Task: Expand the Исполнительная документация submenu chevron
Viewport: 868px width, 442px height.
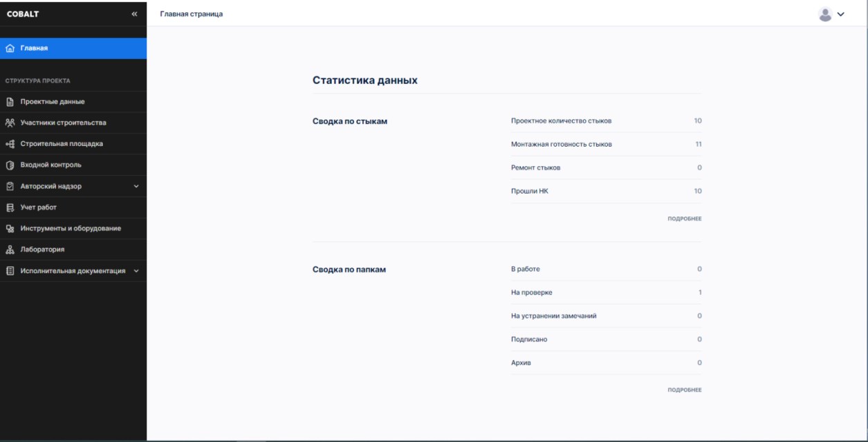Action: (136, 270)
